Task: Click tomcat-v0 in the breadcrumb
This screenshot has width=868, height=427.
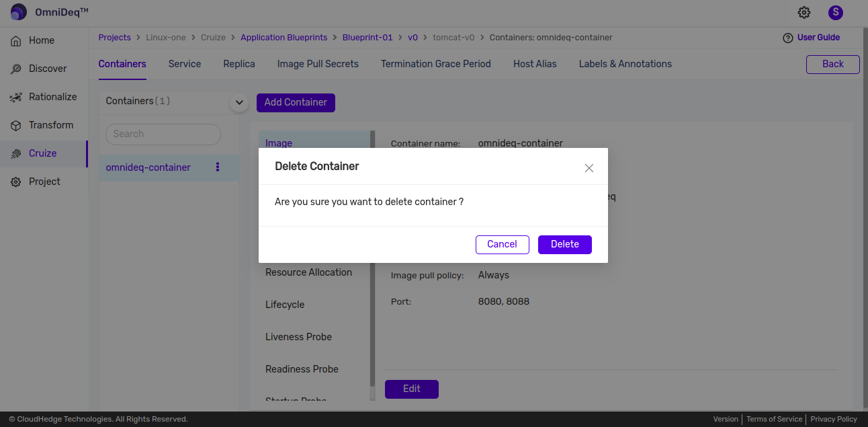Action: (453, 38)
